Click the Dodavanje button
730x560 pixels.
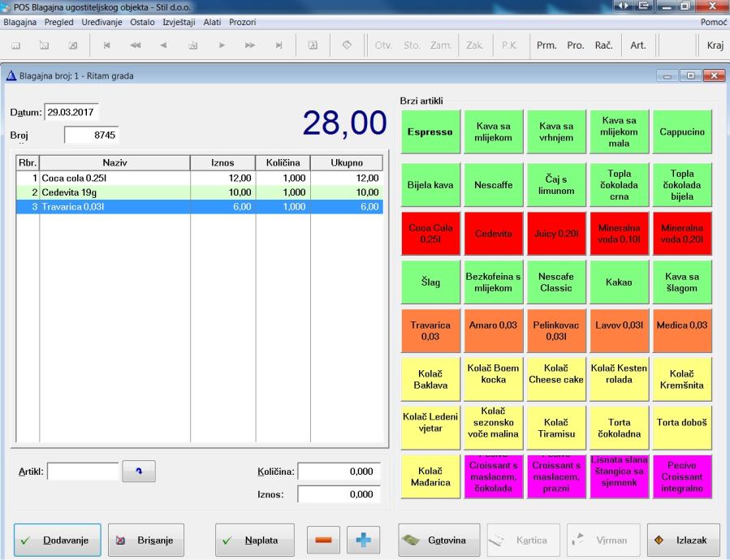click(58, 540)
